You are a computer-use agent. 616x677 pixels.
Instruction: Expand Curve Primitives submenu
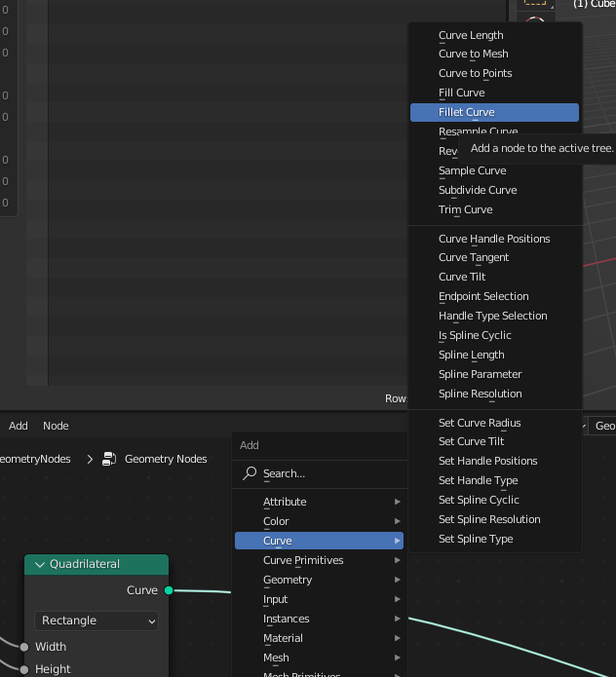click(x=319, y=560)
